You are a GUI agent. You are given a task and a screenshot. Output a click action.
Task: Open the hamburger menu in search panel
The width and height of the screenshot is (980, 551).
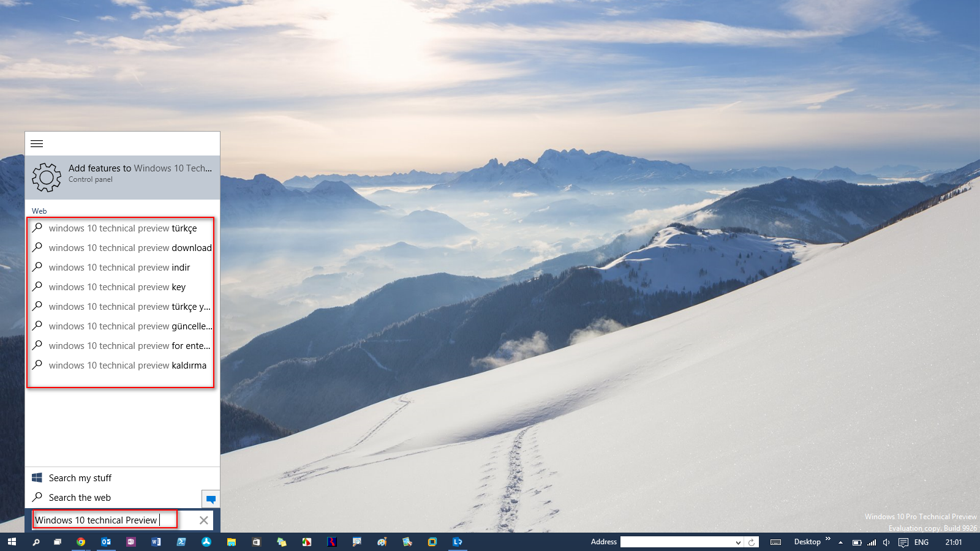click(37, 144)
